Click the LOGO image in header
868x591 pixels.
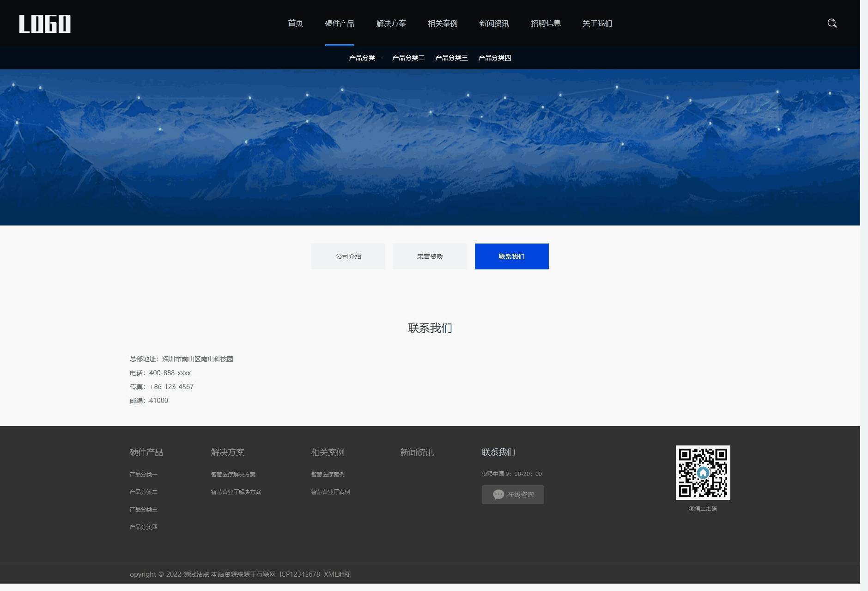[x=45, y=24]
